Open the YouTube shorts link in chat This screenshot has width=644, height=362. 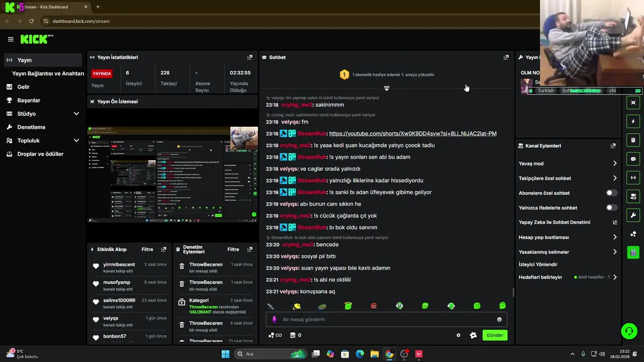tap(413, 134)
